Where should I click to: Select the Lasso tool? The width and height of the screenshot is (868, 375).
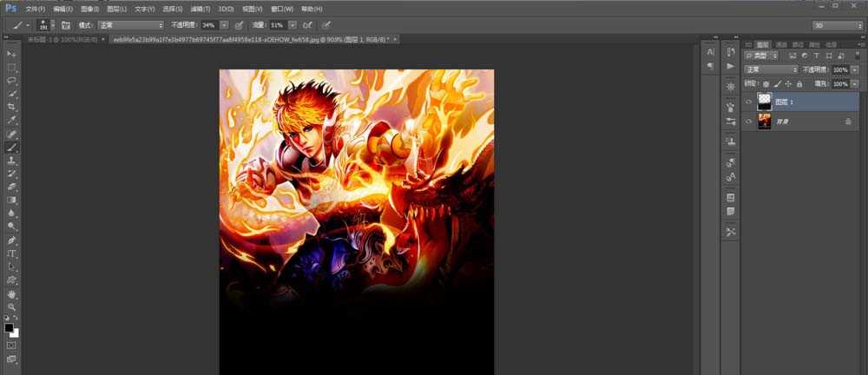pos(12,80)
